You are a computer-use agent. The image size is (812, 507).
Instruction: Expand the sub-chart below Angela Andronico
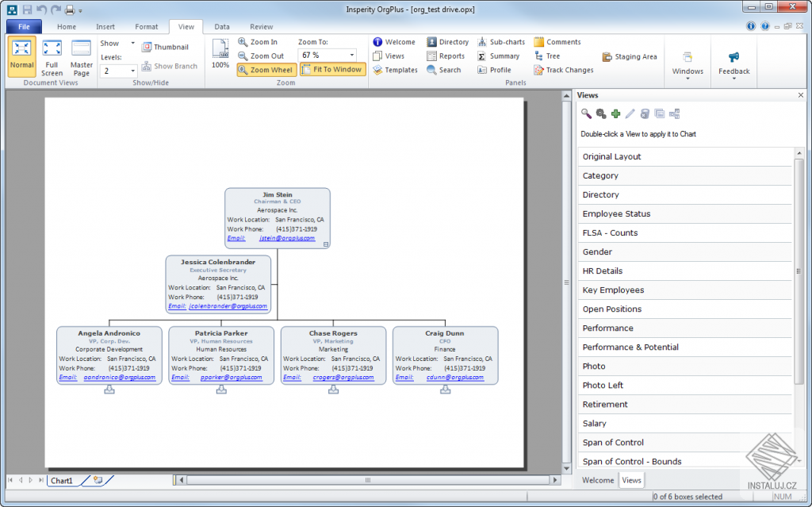click(109, 390)
